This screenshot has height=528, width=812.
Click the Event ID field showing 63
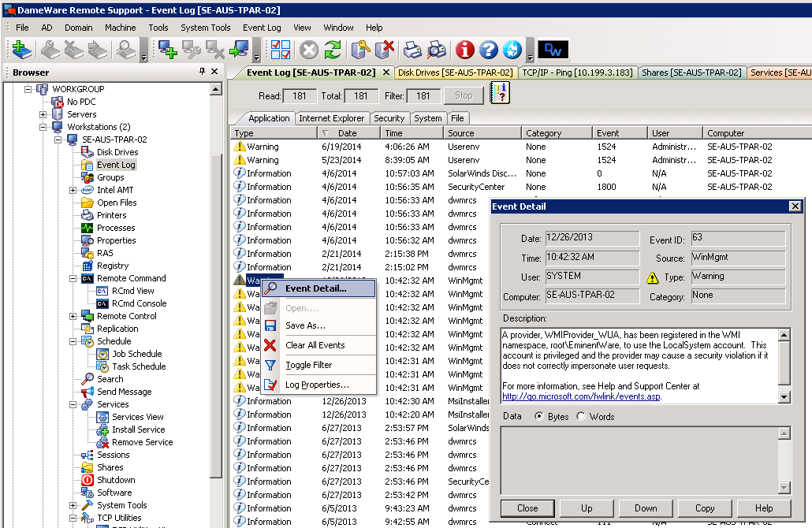[x=738, y=238]
